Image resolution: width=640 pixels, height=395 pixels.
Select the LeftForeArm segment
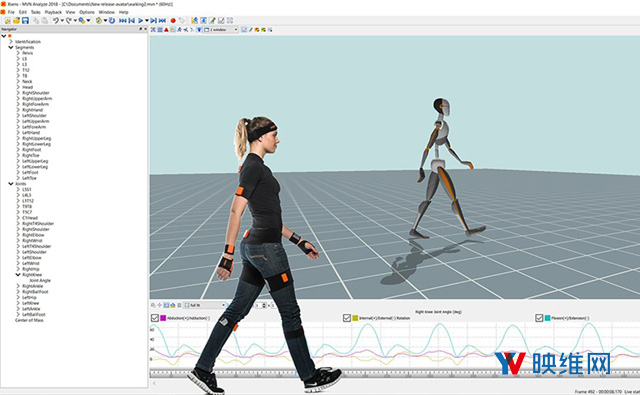tap(34, 127)
